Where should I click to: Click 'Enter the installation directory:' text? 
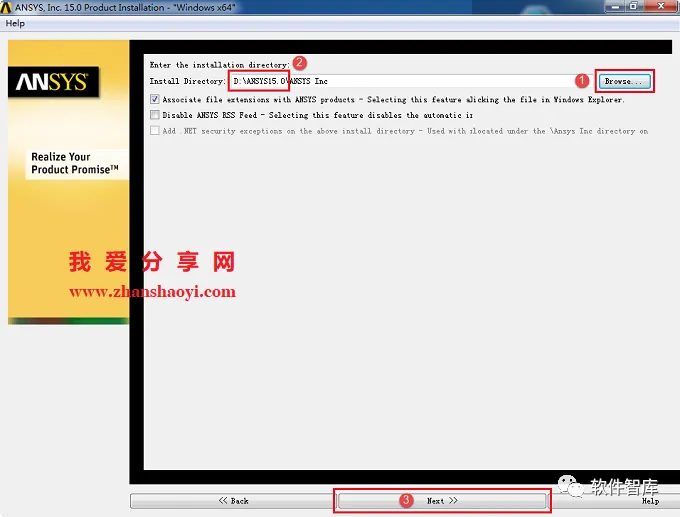(219, 65)
